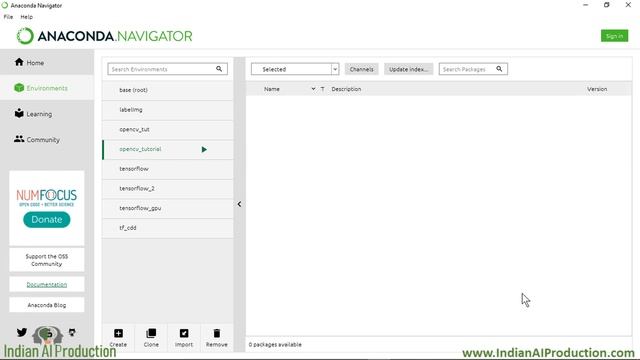Click the Learning book icon
This screenshot has width=640, height=360.
pyautogui.click(x=19, y=113)
